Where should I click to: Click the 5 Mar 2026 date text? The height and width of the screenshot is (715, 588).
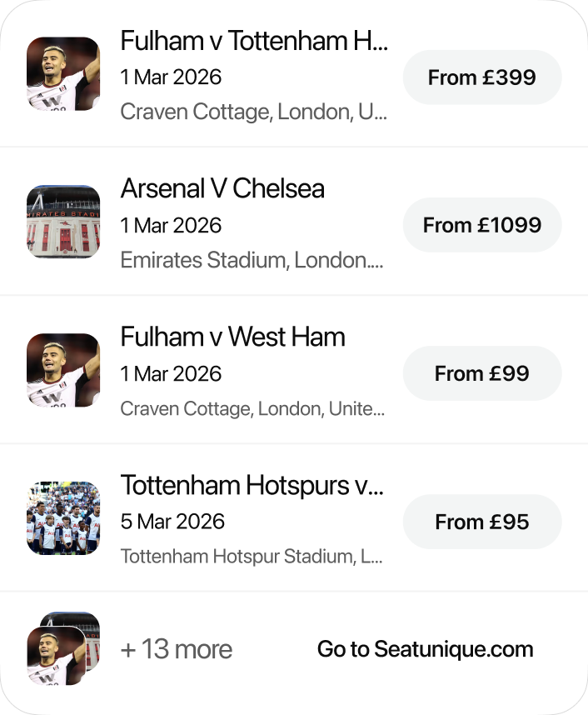click(x=172, y=522)
